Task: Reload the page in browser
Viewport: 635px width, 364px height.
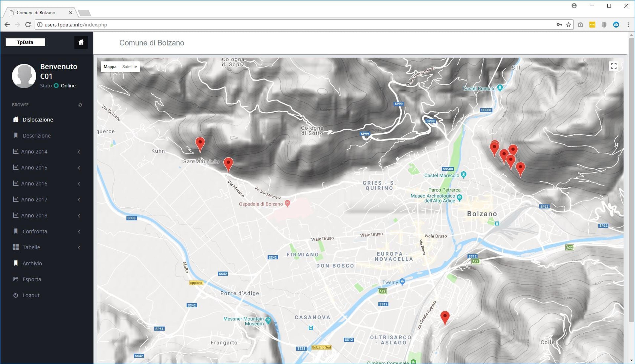Action: coord(28,24)
